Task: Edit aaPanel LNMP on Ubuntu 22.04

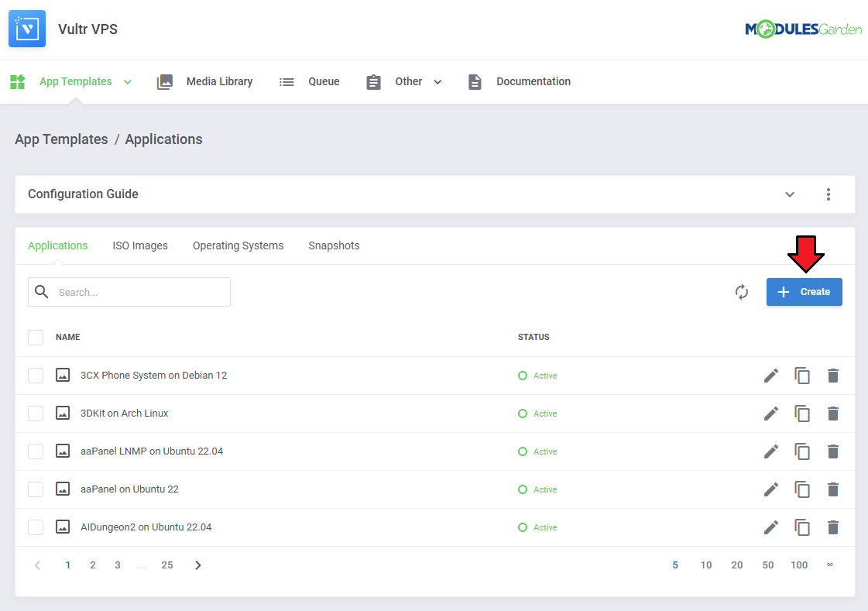Action: pyautogui.click(x=771, y=451)
